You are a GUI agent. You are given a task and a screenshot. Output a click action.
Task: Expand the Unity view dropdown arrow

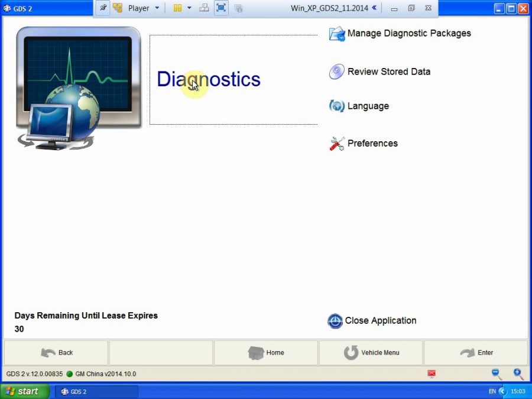[x=189, y=8]
